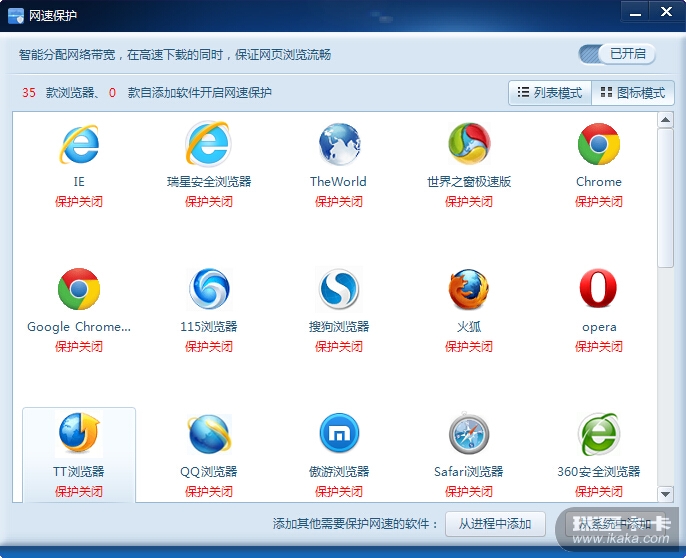Toggle 保护关闭 under 火狐

click(x=469, y=347)
